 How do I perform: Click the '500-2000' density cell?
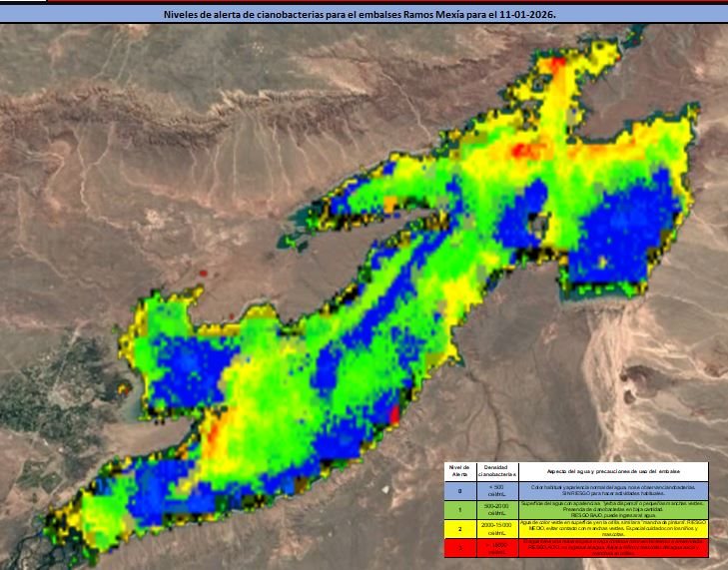click(496, 509)
